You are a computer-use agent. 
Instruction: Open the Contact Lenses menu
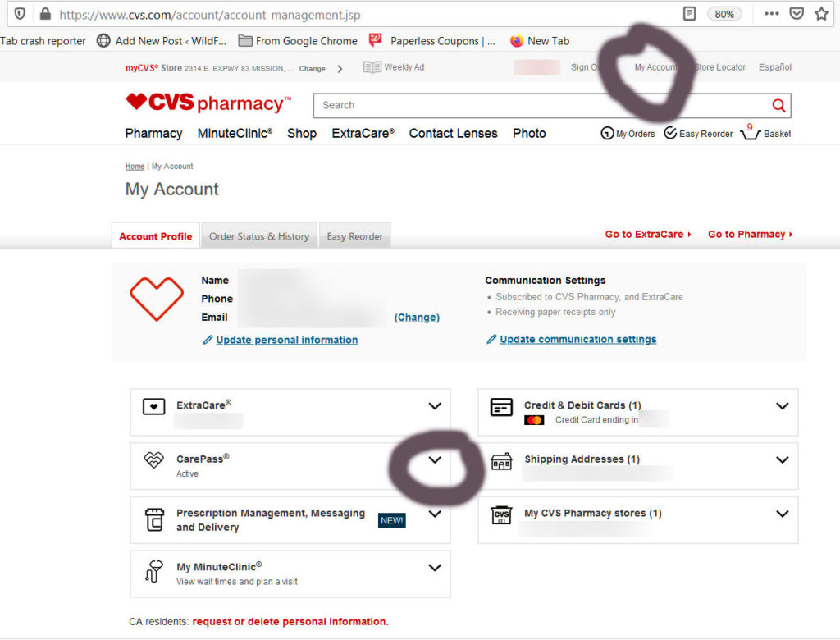click(x=453, y=134)
